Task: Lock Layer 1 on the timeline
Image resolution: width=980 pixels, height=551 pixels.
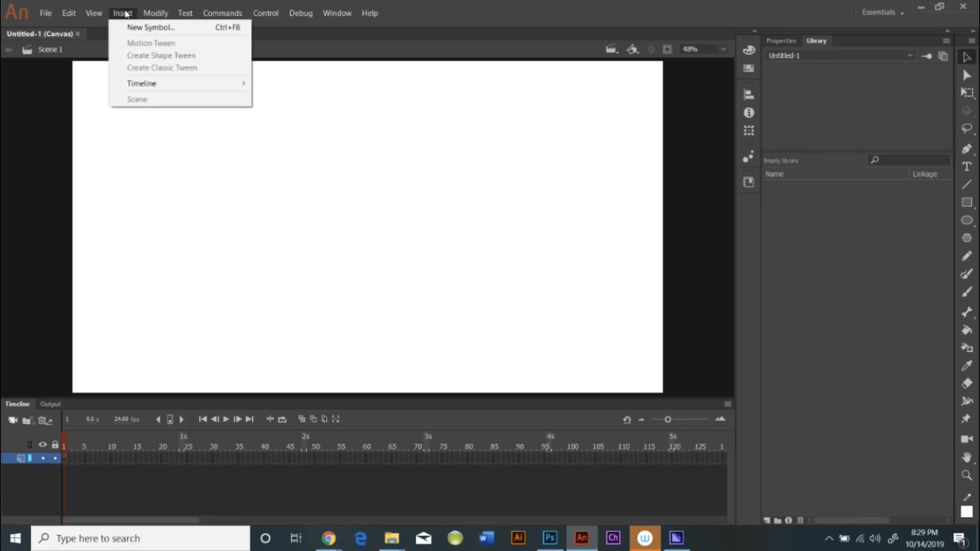Action: (x=54, y=458)
